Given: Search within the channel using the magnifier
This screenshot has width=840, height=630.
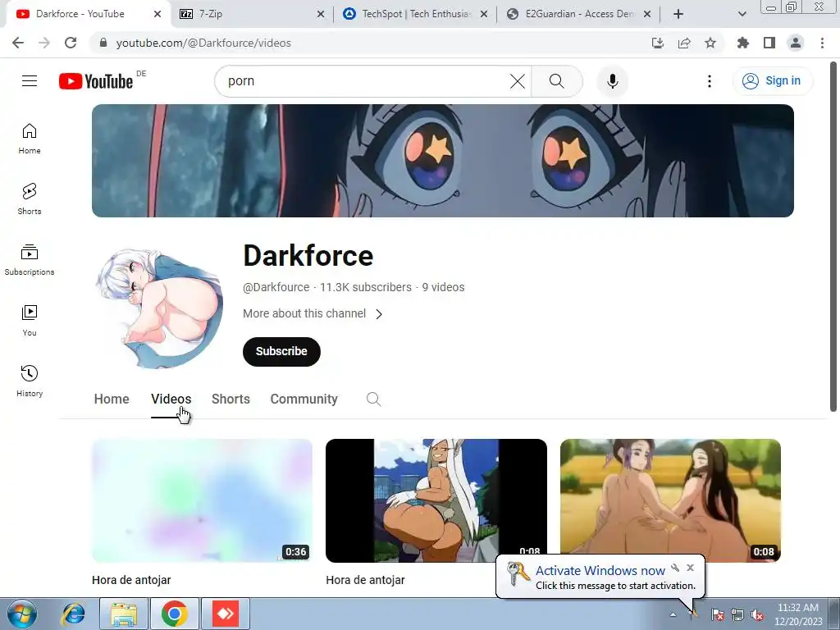Looking at the screenshot, I should [x=373, y=399].
